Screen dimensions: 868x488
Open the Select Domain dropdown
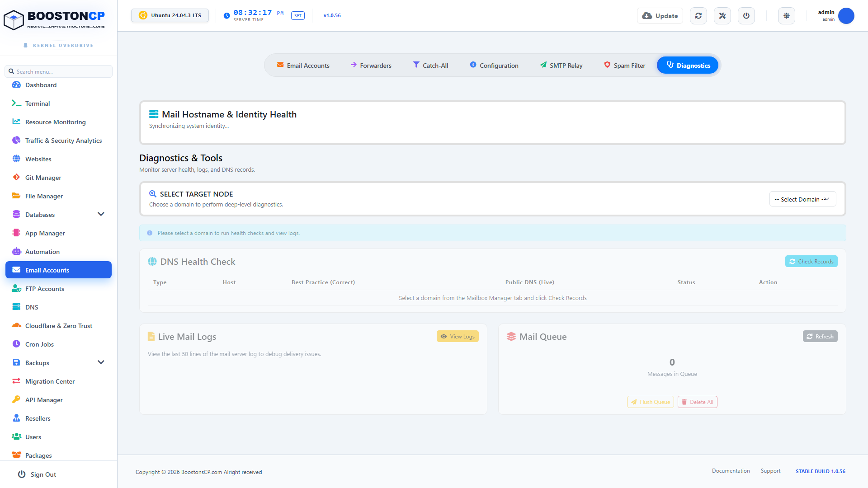[x=802, y=199]
